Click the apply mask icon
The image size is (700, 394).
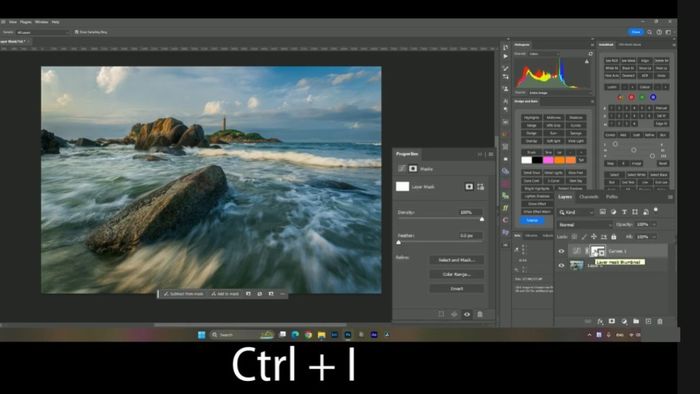(x=454, y=314)
